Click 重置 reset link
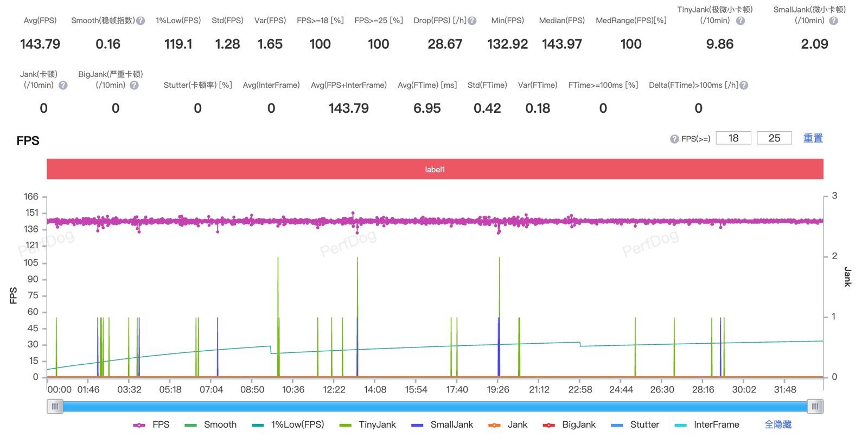The width and height of the screenshot is (868, 438). coord(813,138)
